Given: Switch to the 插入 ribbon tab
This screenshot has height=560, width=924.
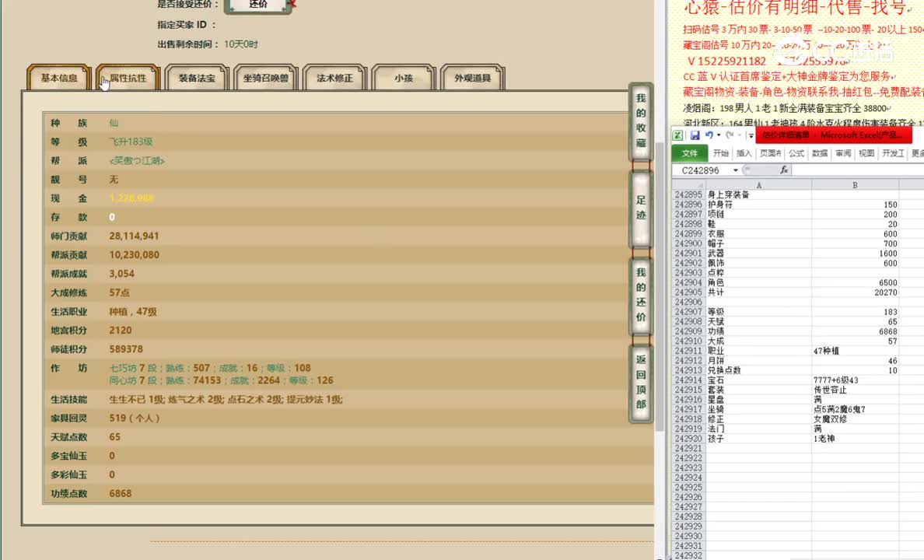Looking at the screenshot, I should pyautogui.click(x=744, y=153).
